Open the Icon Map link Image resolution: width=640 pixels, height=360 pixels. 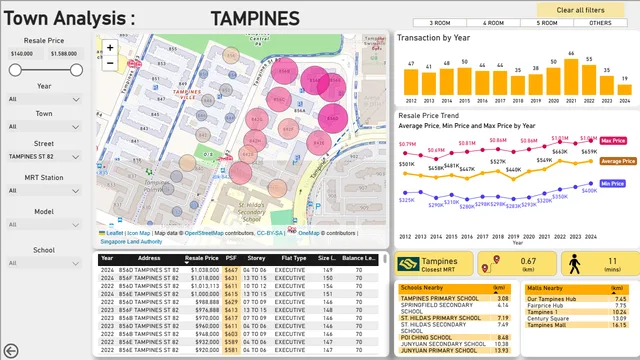point(139,233)
